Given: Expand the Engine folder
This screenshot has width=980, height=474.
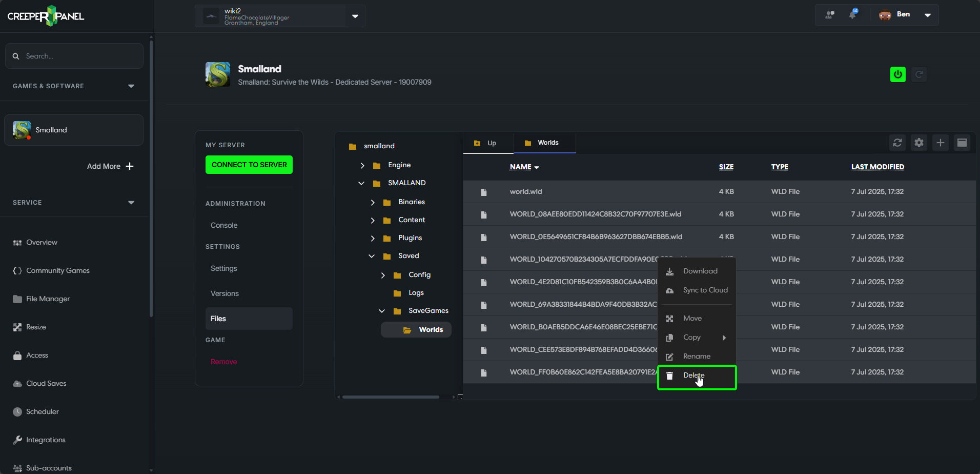Looking at the screenshot, I should point(362,165).
